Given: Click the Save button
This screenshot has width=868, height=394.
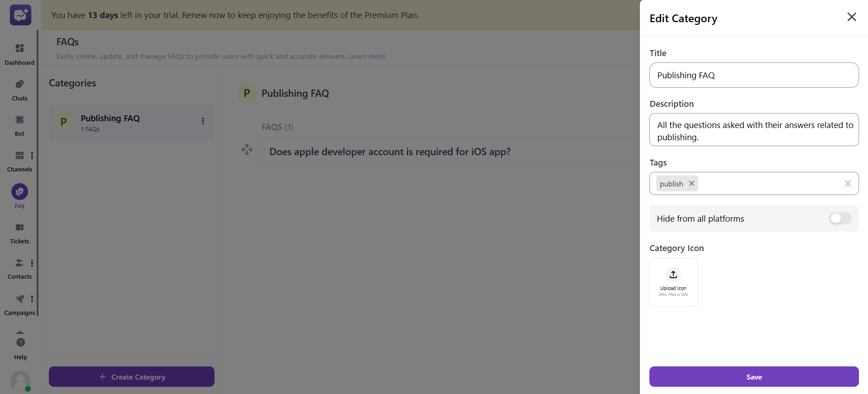Looking at the screenshot, I should pyautogui.click(x=754, y=376).
